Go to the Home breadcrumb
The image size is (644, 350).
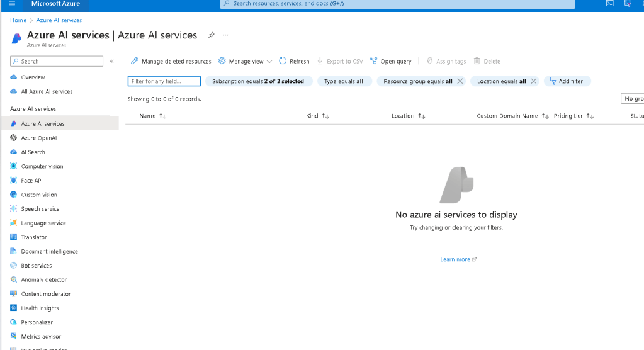coord(18,20)
